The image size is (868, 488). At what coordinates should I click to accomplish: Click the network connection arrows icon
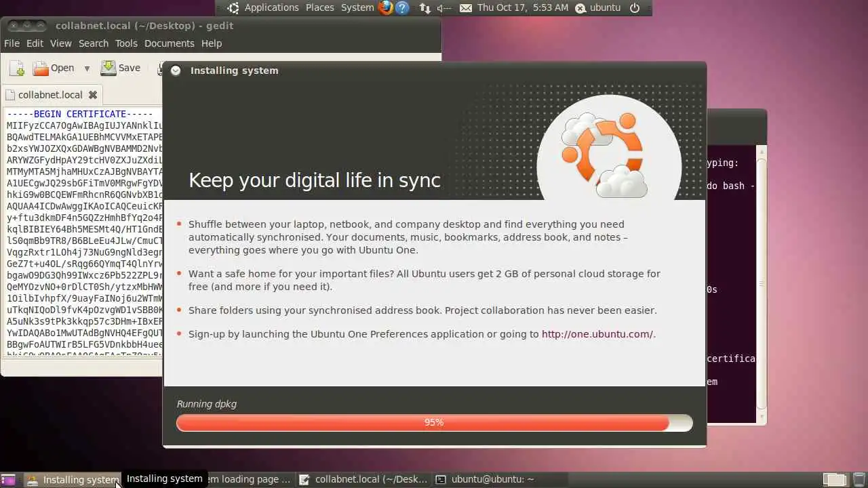(x=425, y=8)
